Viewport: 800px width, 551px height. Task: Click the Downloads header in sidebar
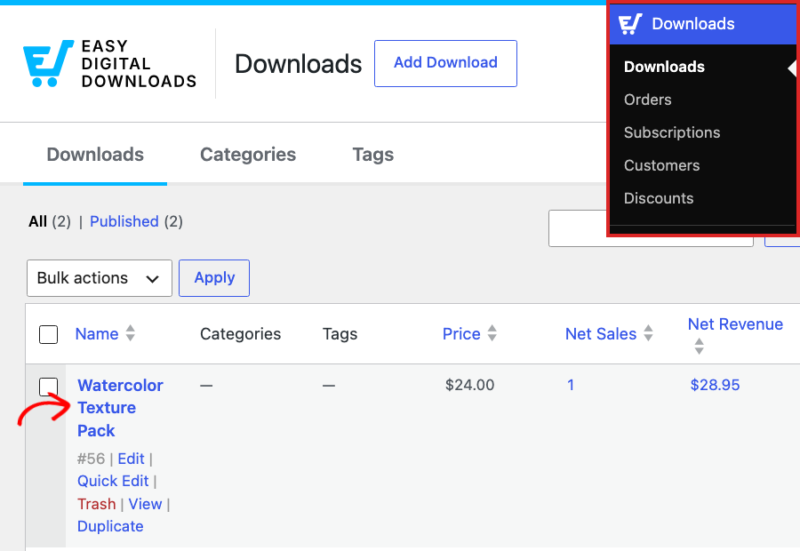click(703, 24)
